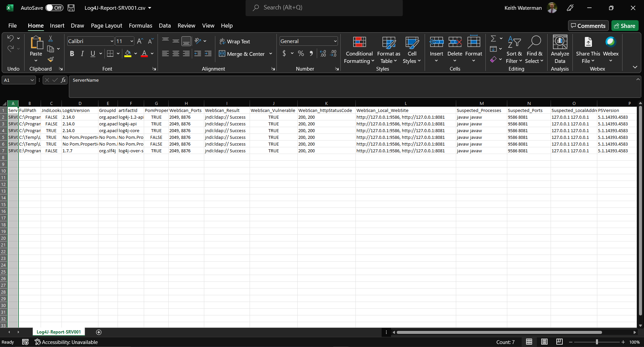This screenshot has height=347, width=644.
Task: Click Increase Decimal icon
Action: pos(323,53)
